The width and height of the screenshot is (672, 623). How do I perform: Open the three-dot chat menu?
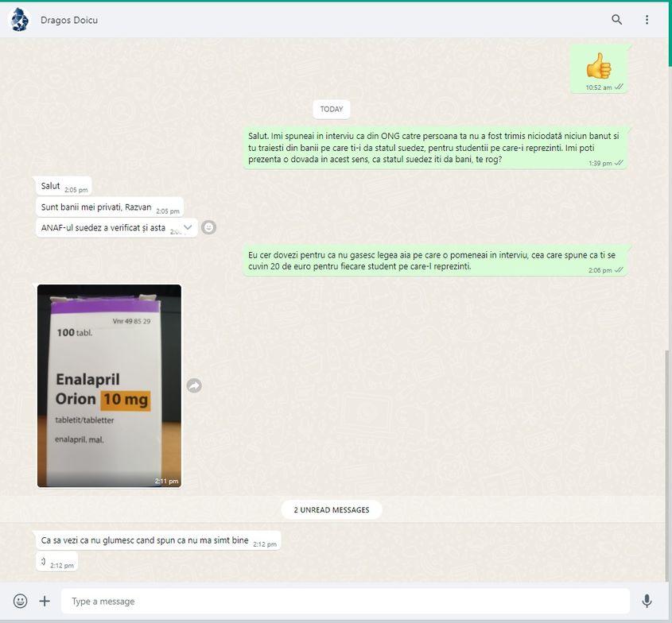coord(647,20)
